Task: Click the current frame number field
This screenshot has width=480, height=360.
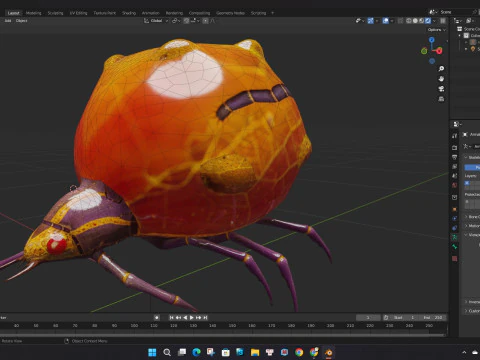Action: pyautogui.click(x=368, y=318)
